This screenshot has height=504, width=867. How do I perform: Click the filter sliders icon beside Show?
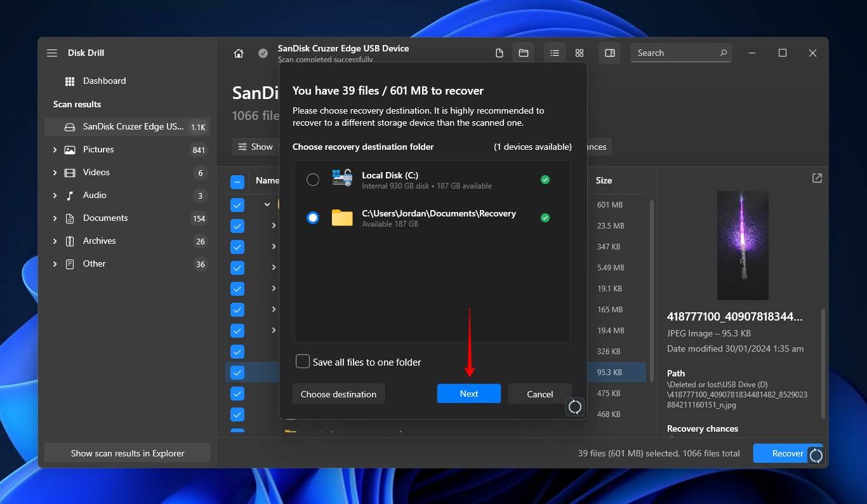pyautogui.click(x=242, y=147)
